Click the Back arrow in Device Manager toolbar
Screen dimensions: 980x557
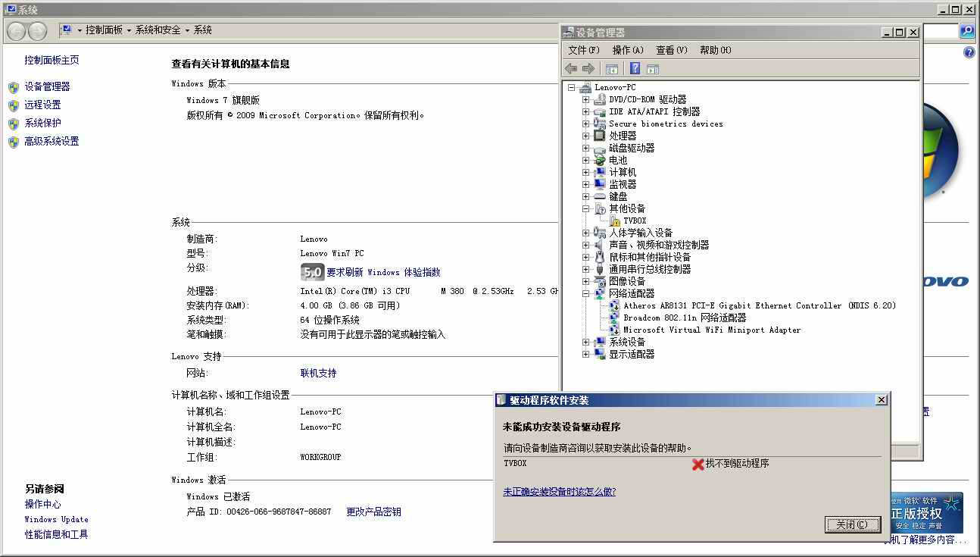pos(571,69)
